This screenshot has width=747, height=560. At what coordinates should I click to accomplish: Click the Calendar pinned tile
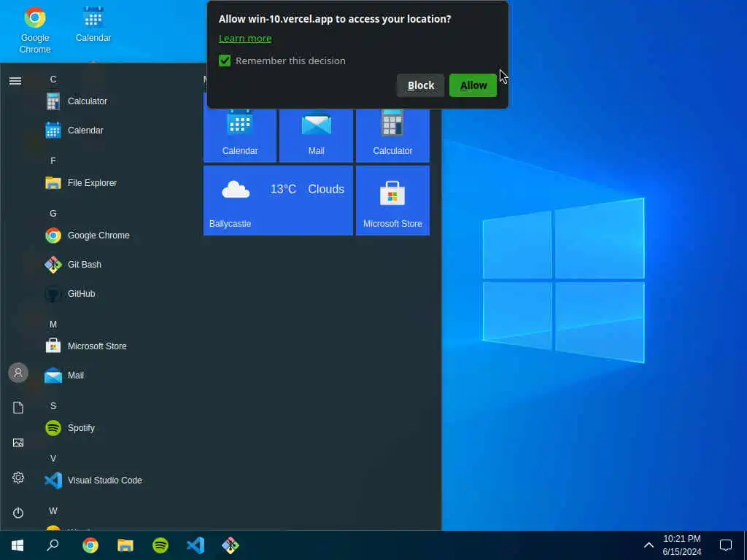(239, 135)
